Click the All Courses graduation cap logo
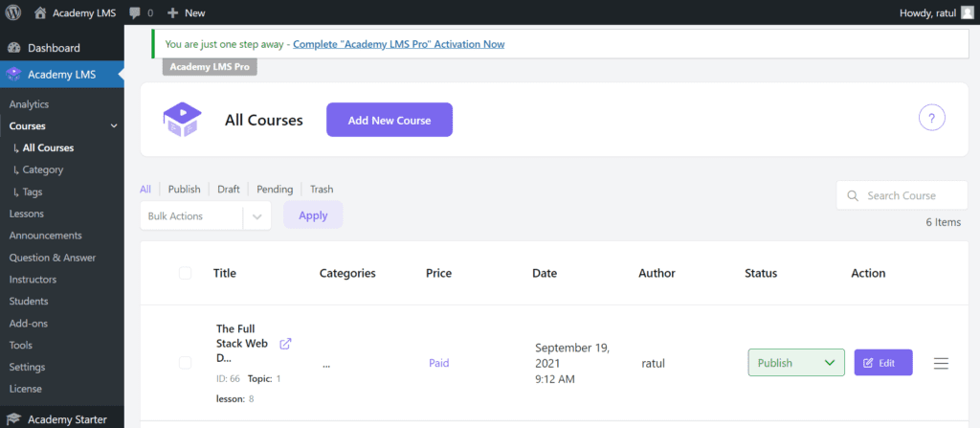Viewport: 980px width, 428px height. 182,120
